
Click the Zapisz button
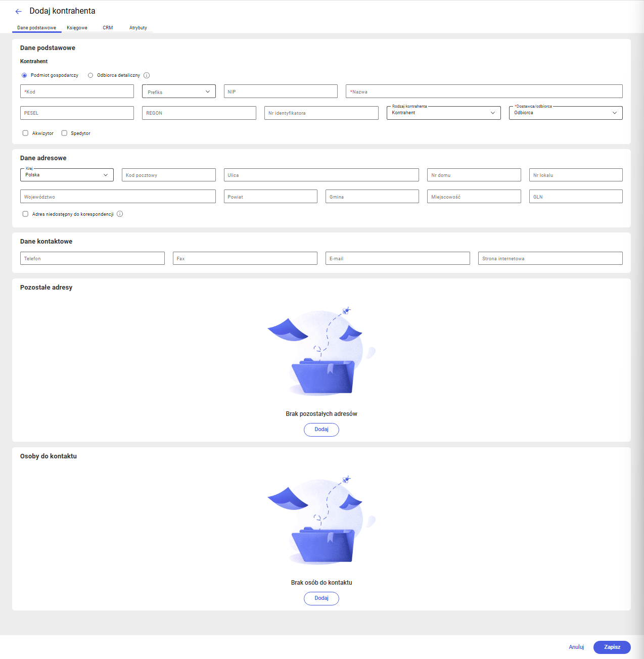(612, 647)
